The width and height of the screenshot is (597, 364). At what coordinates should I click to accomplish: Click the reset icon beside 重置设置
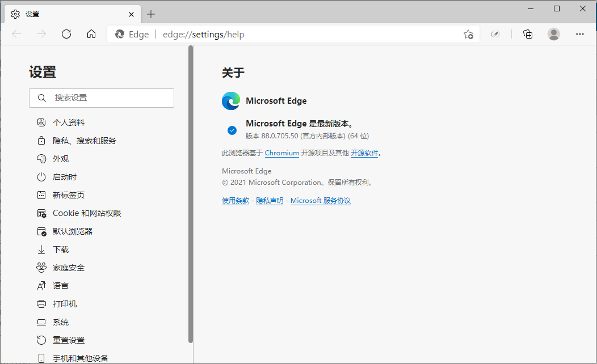point(41,340)
